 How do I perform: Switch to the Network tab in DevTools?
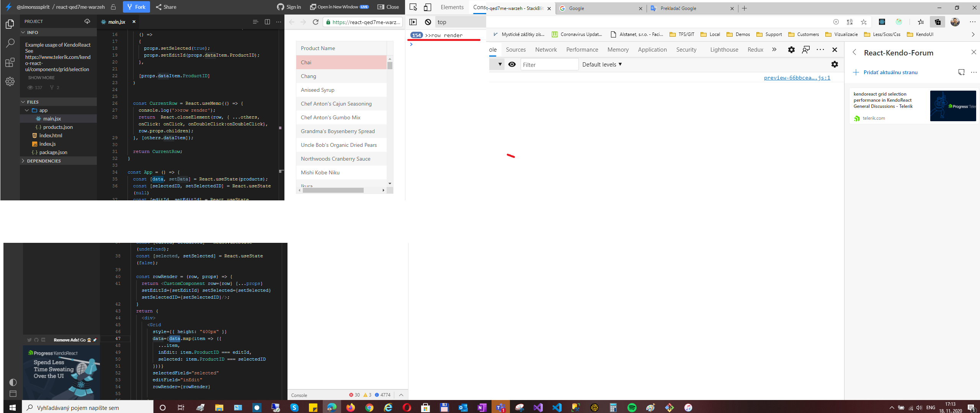tap(546, 50)
